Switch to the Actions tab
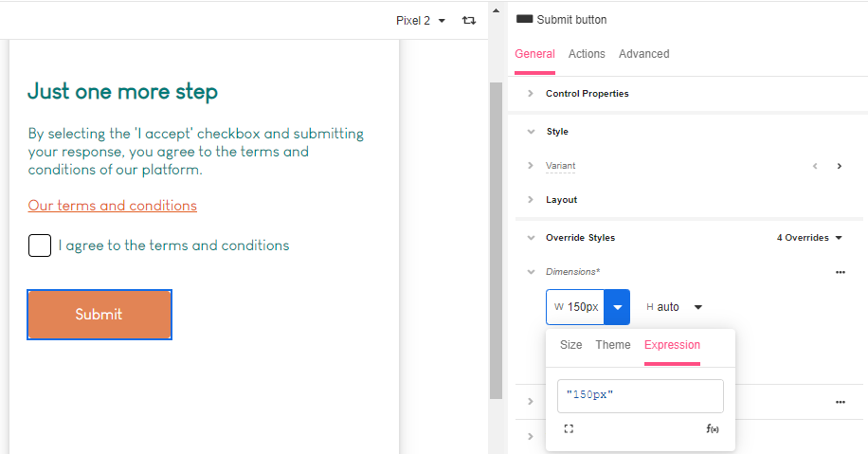The width and height of the screenshot is (868, 454). [587, 54]
